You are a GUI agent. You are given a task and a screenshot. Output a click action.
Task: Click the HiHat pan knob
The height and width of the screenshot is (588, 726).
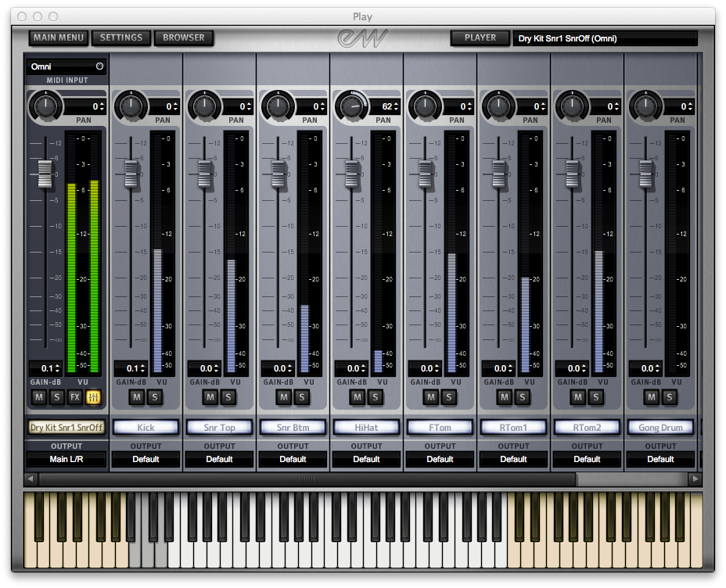tap(350, 105)
